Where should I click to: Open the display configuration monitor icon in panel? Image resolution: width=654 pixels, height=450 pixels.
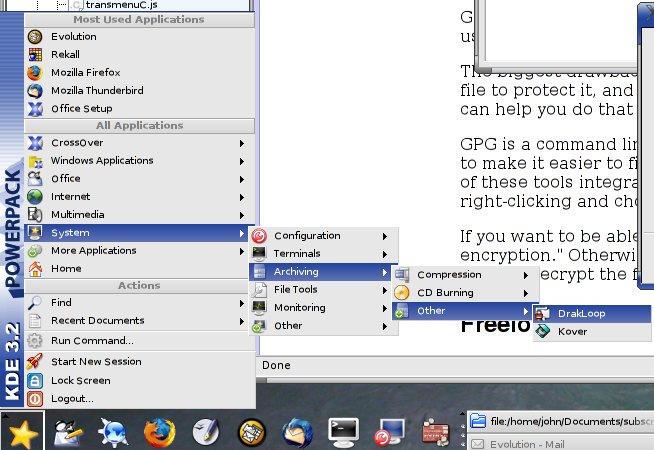[x=390, y=432]
